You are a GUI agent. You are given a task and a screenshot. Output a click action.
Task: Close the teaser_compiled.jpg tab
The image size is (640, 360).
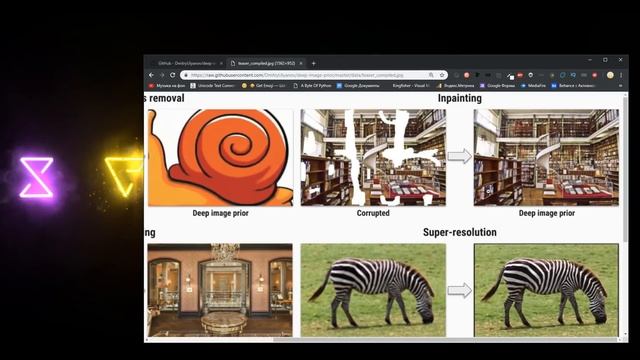coord(301,63)
